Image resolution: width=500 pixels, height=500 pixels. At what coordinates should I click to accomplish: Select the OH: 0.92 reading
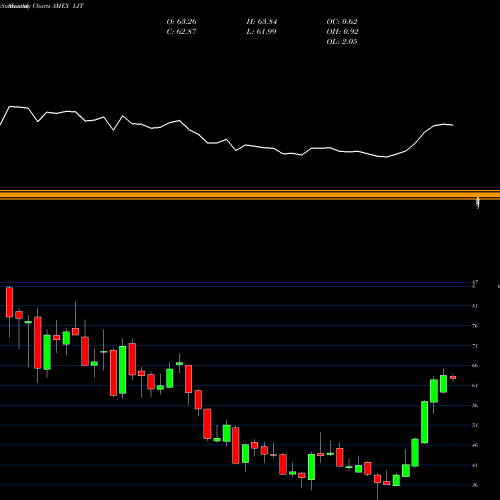(x=342, y=32)
